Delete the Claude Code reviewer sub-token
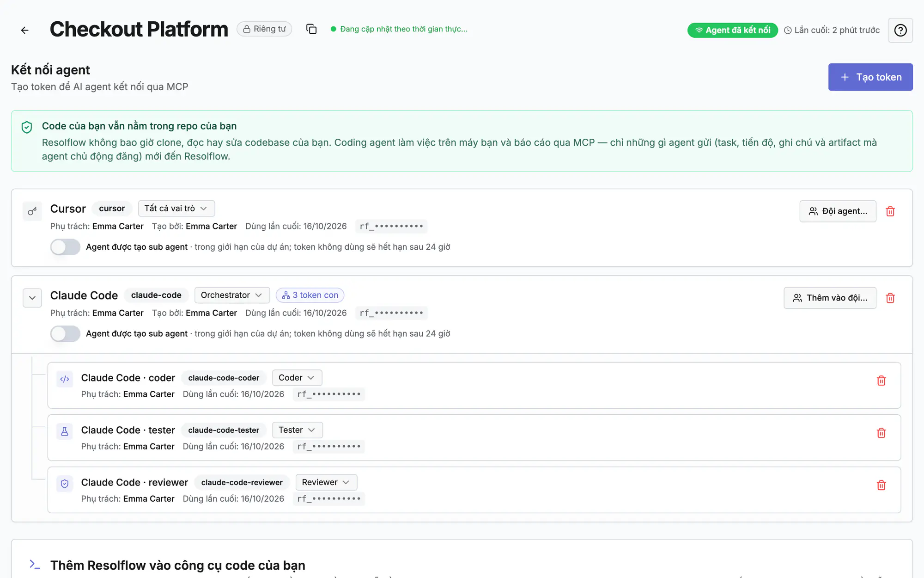This screenshot has height=578, width=924. click(881, 485)
